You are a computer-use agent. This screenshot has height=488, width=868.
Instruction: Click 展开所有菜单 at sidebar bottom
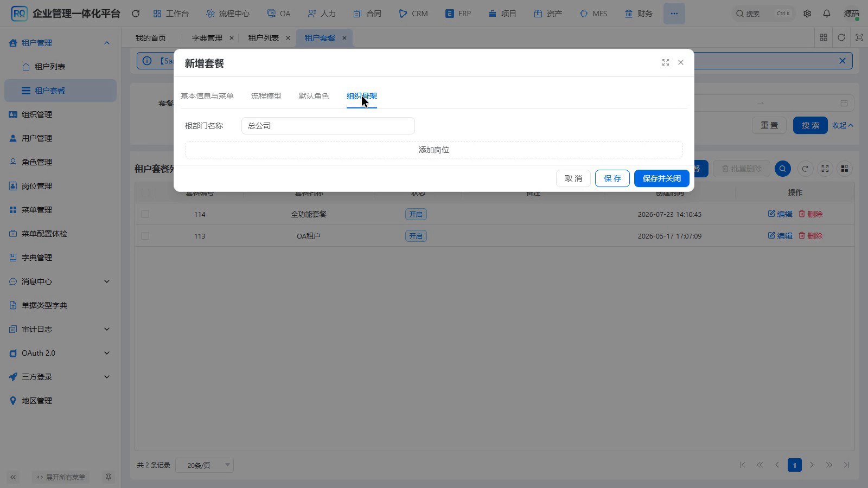click(x=61, y=477)
